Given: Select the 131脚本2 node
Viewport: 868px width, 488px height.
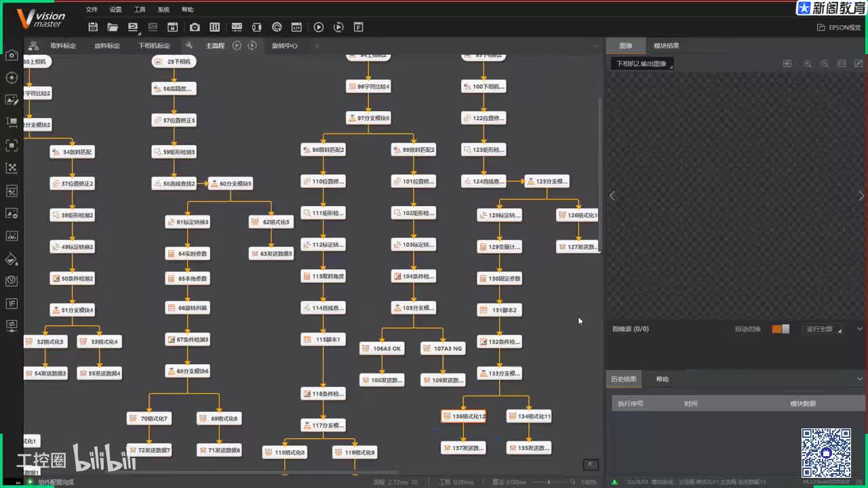Looking at the screenshot, I should (x=500, y=310).
